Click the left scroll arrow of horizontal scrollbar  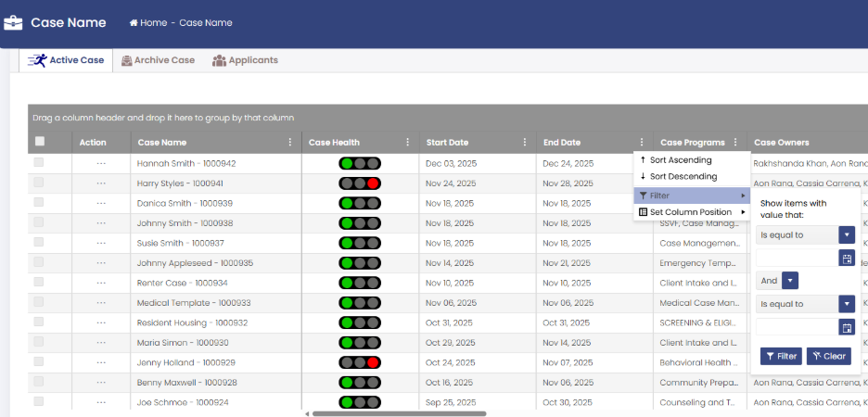[307, 413]
